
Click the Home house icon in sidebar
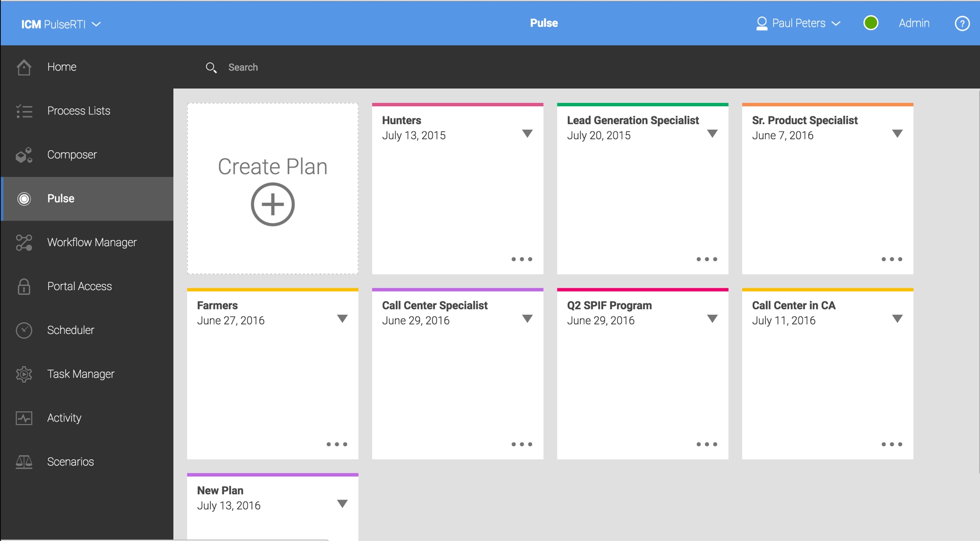point(24,67)
